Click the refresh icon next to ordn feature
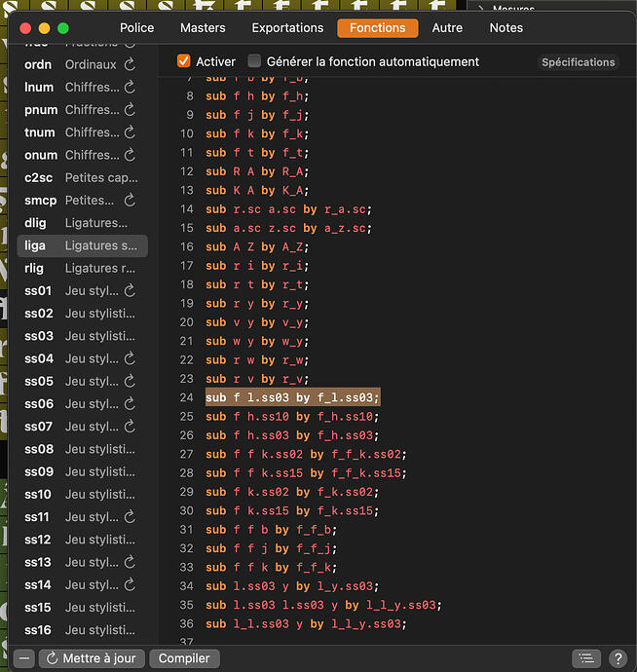 pyautogui.click(x=131, y=64)
